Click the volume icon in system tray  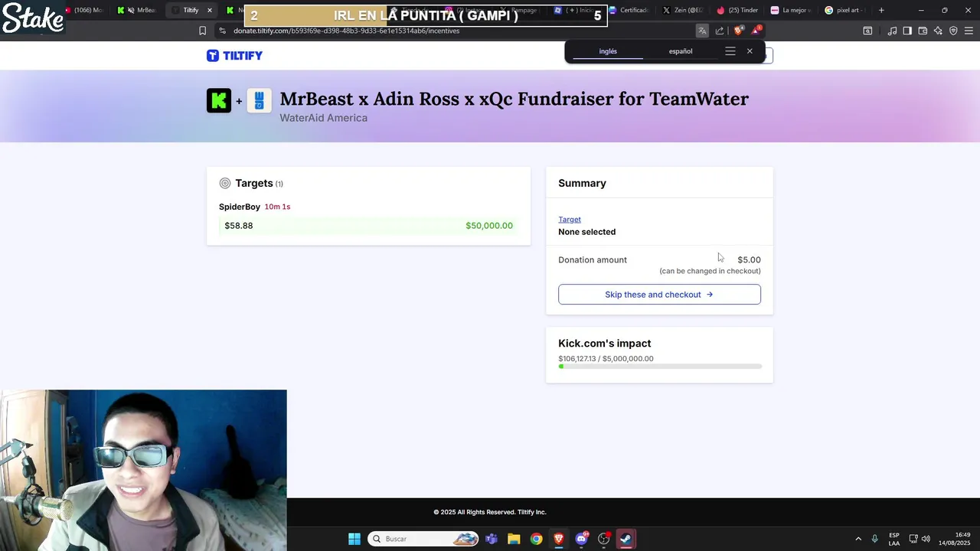[x=926, y=539]
